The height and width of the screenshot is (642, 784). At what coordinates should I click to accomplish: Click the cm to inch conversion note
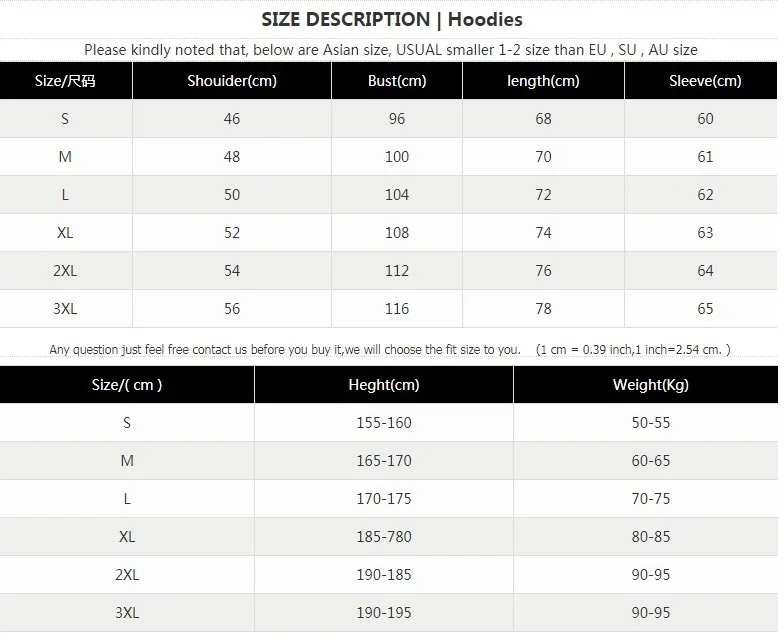(633, 350)
